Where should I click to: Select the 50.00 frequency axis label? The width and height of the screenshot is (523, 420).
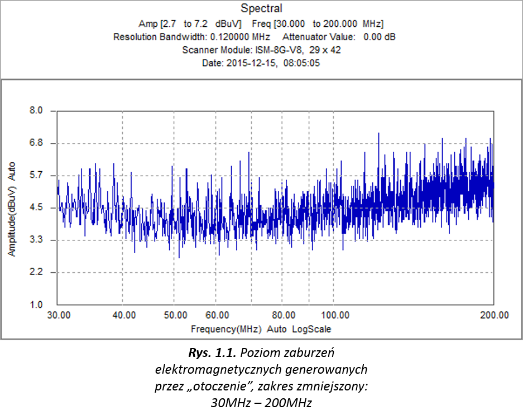(x=174, y=315)
